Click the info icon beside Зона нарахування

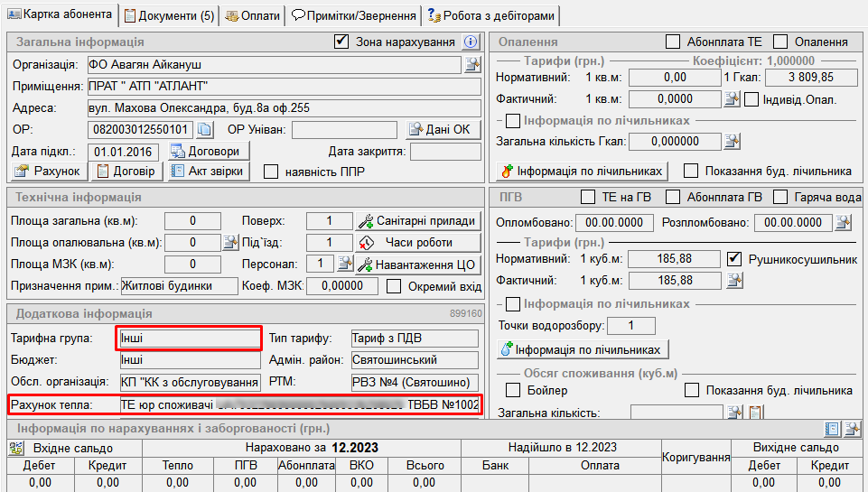(x=471, y=42)
